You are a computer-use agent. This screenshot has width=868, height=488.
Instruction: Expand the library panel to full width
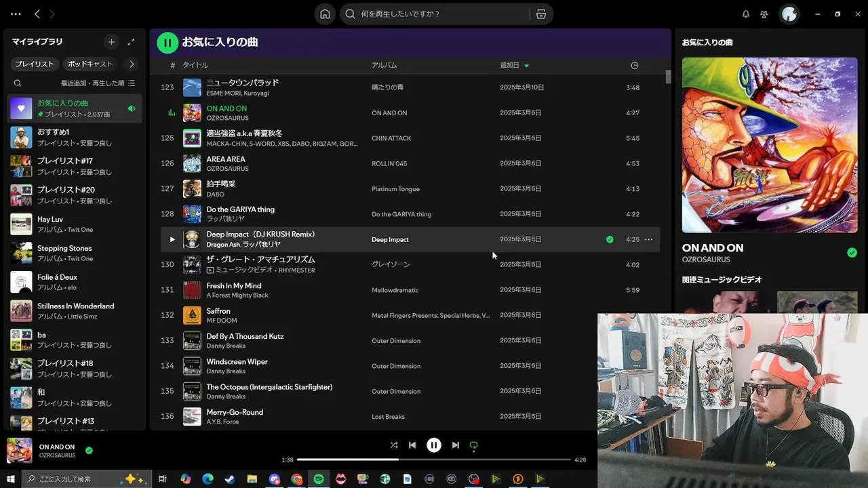(x=131, y=42)
